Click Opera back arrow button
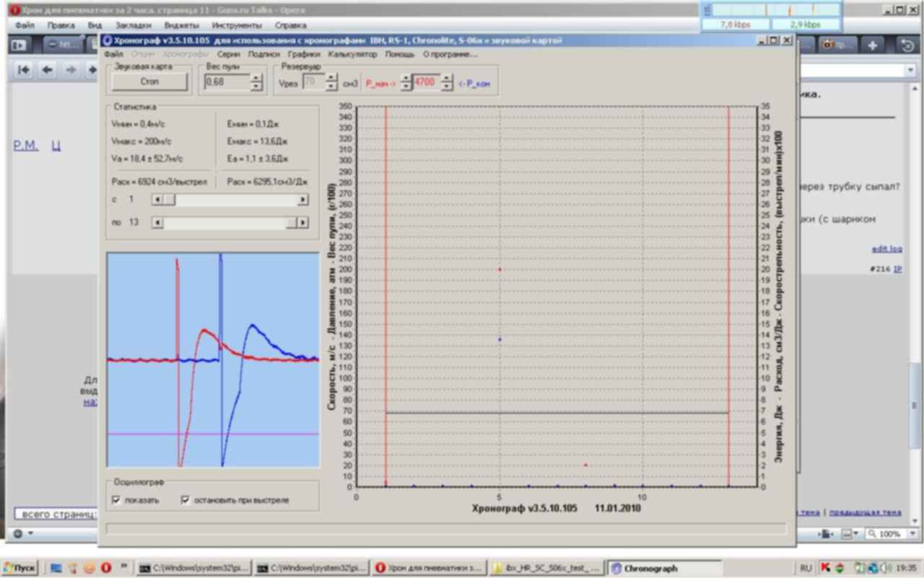The width and height of the screenshot is (924, 578). [x=48, y=70]
